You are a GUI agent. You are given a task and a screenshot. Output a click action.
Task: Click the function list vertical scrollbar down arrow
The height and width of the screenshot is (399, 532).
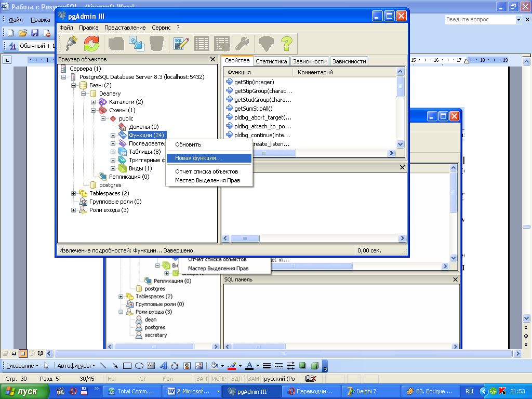(401, 144)
